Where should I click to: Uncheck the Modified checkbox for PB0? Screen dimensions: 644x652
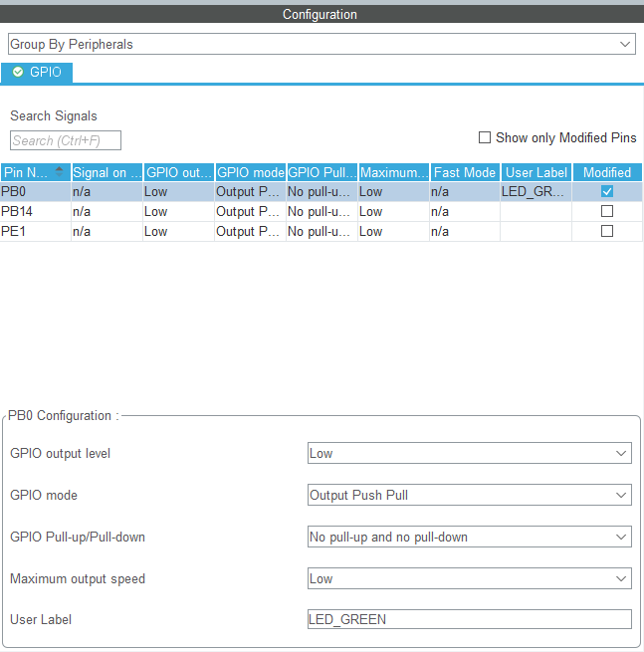point(607,191)
